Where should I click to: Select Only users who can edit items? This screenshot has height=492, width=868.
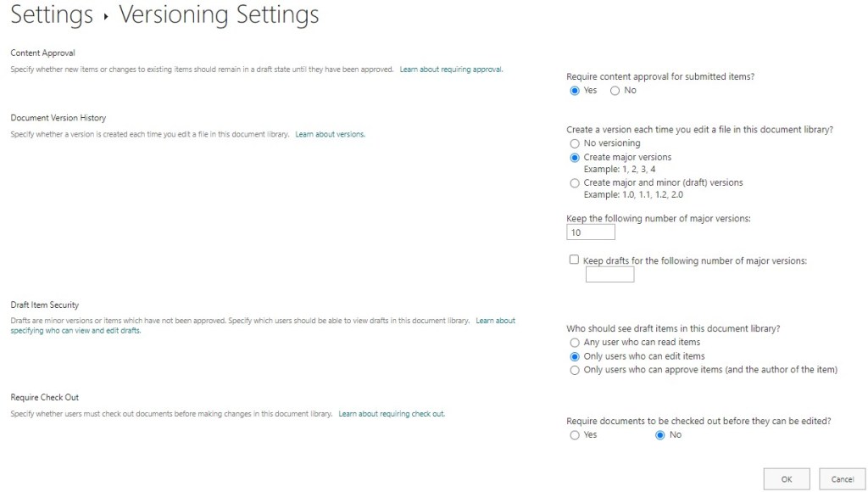tap(575, 356)
